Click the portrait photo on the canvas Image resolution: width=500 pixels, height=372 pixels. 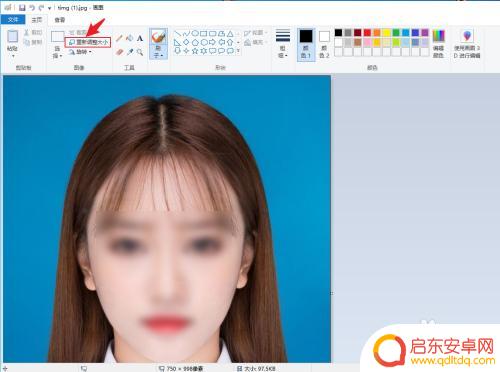coord(167,219)
